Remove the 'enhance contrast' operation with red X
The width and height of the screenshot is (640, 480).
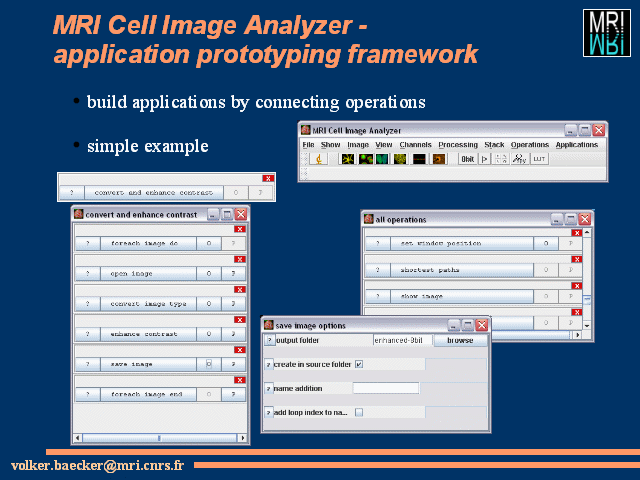240,320
